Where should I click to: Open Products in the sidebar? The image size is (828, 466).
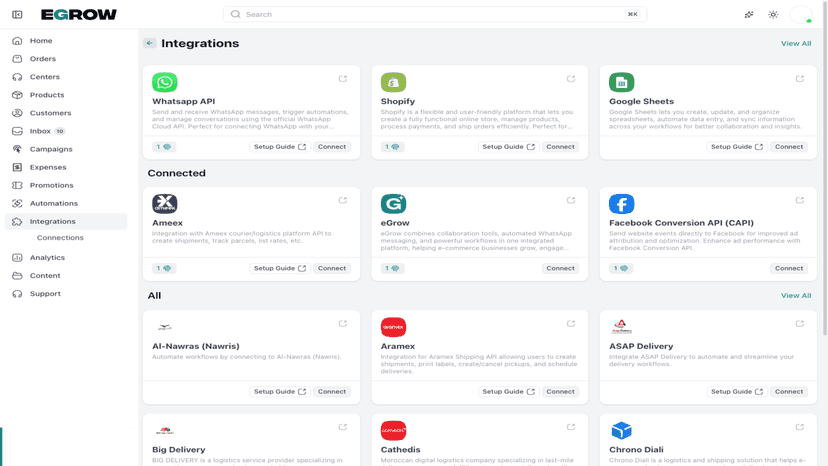pyautogui.click(x=66, y=95)
